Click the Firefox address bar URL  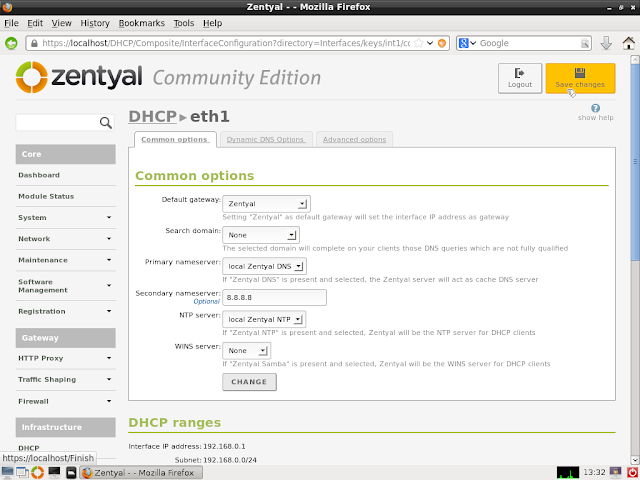(x=226, y=43)
